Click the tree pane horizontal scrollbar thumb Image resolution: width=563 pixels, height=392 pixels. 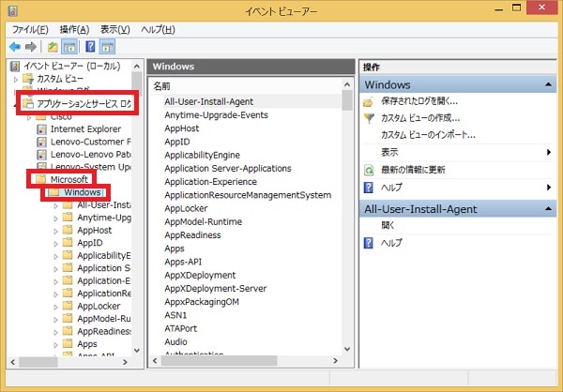click(x=38, y=362)
